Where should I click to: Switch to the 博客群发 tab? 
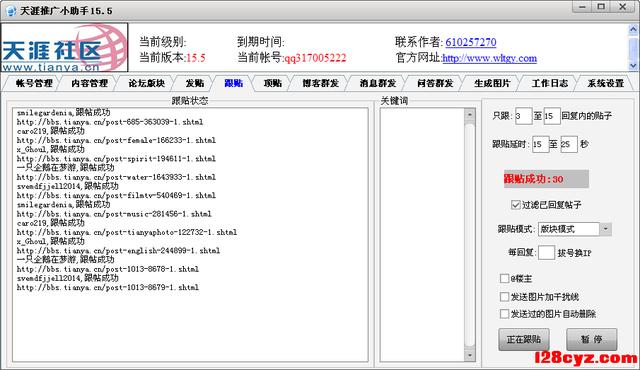coord(320,83)
